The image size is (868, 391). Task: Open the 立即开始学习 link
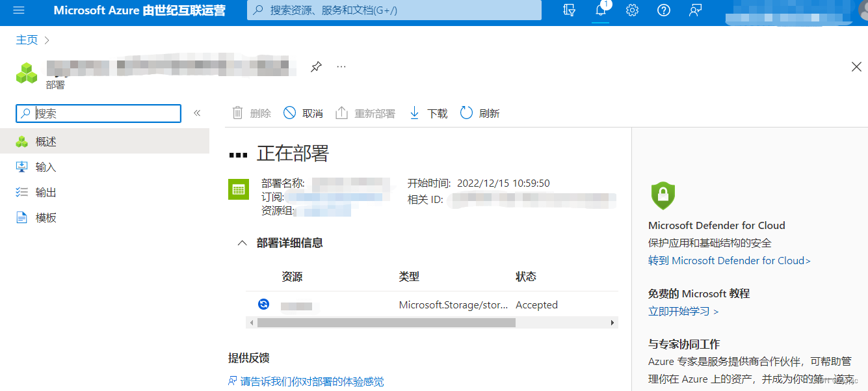(683, 312)
